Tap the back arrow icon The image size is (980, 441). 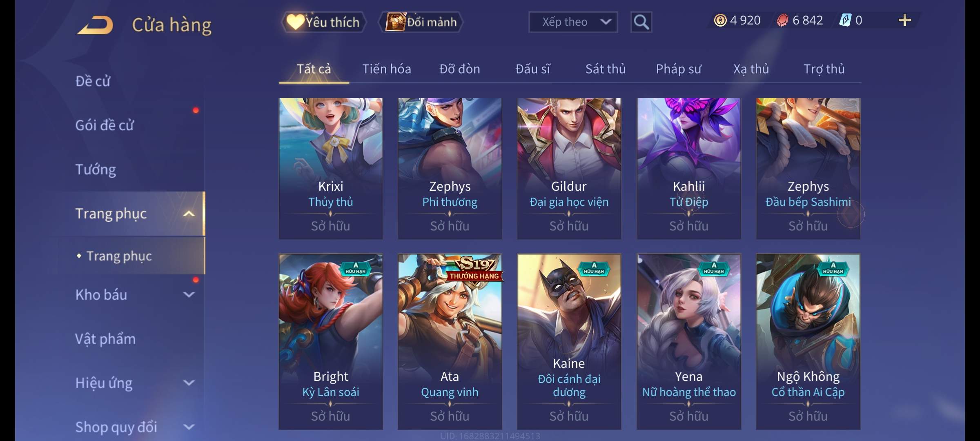coord(95,25)
